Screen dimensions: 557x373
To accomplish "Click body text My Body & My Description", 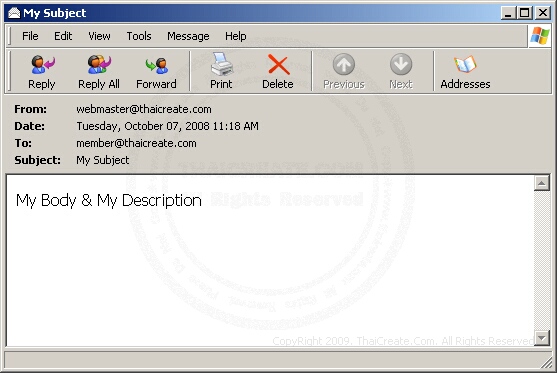I will click(x=109, y=200).
